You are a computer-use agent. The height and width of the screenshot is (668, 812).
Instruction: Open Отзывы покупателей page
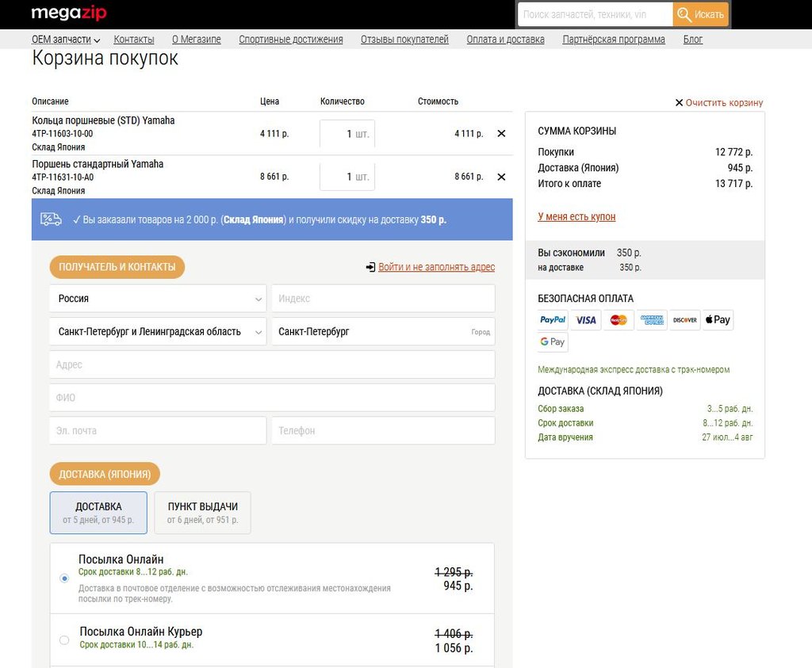point(404,40)
